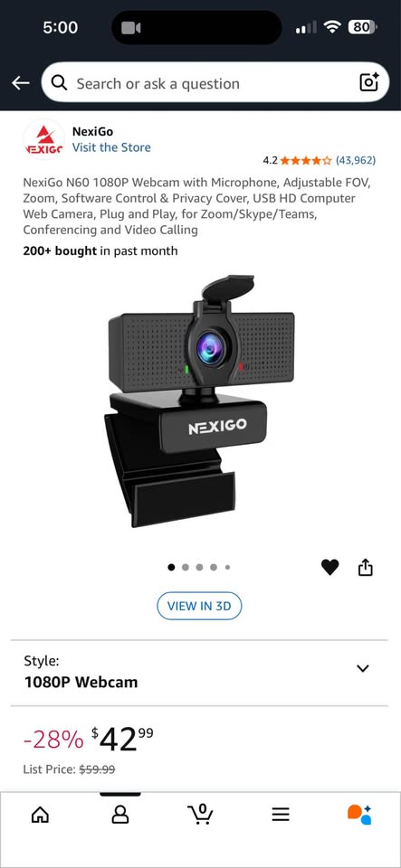Open the shopping cart icon
Screen dimensions: 401x868
point(201,814)
